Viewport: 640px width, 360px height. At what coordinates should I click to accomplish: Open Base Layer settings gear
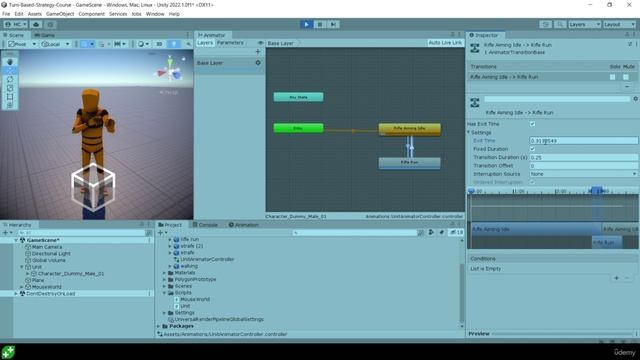point(258,63)
